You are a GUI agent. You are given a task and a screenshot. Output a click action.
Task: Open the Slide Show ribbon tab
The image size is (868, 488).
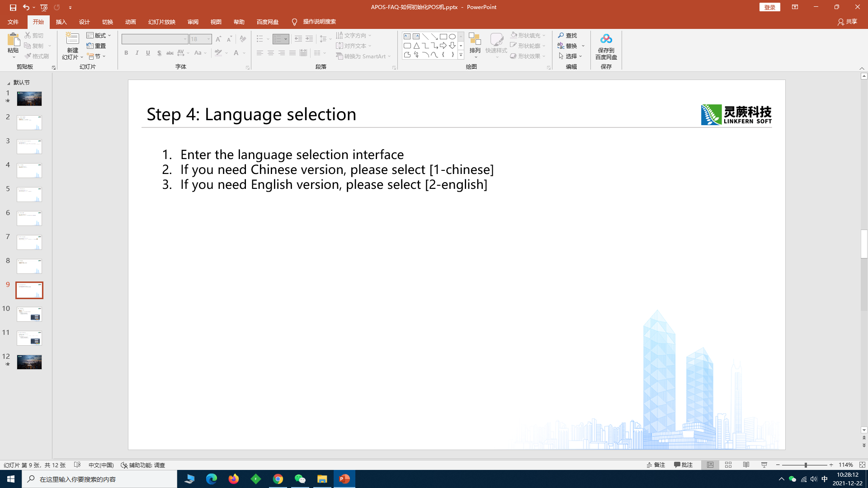161,22
